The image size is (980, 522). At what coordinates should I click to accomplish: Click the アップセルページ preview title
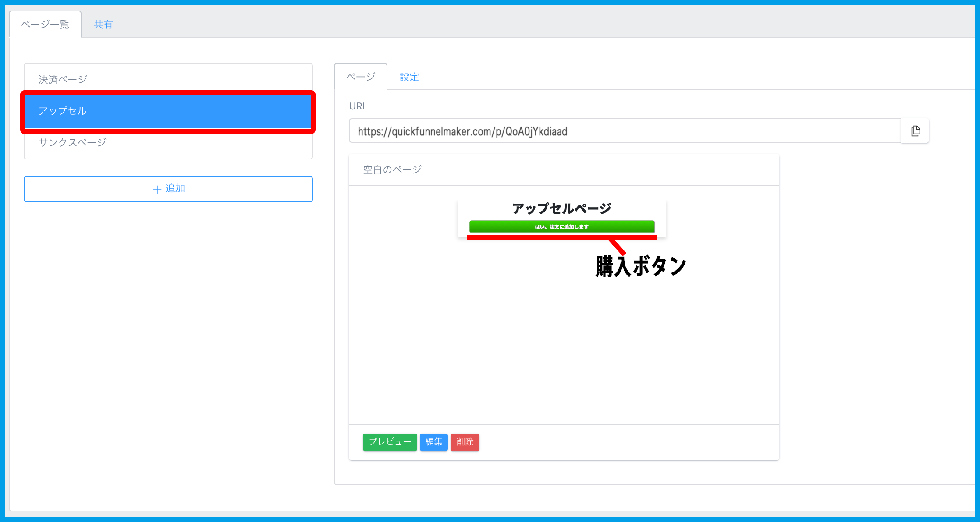tap(561, 208)
